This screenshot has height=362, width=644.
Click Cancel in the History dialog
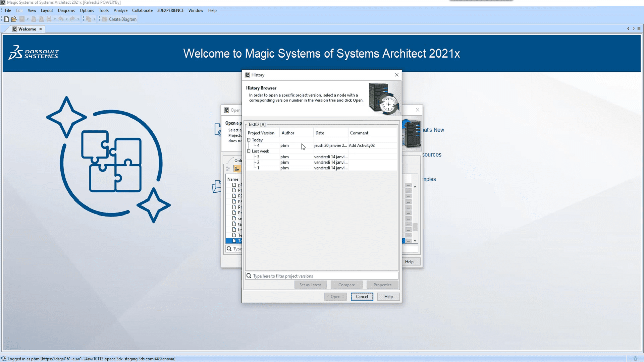point(362,297)
